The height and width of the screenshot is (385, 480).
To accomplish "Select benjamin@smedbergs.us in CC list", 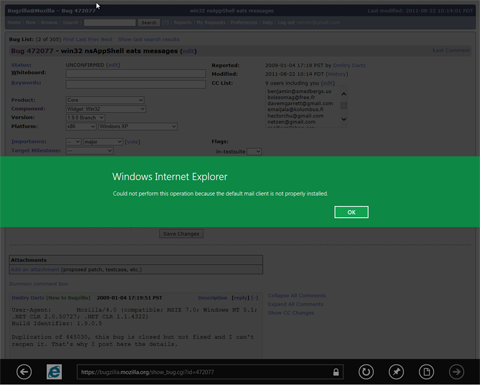I will click(299, 91).
